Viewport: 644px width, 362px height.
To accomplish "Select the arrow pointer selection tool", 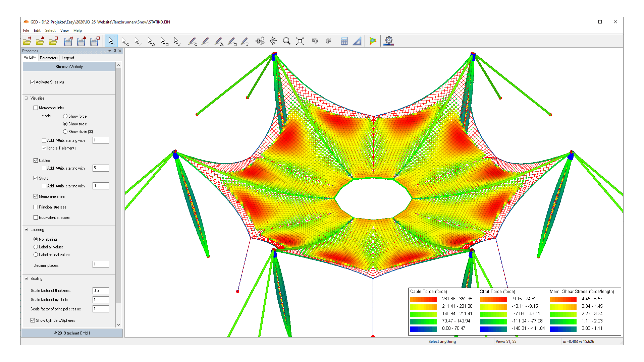I will tap(111, 41).
